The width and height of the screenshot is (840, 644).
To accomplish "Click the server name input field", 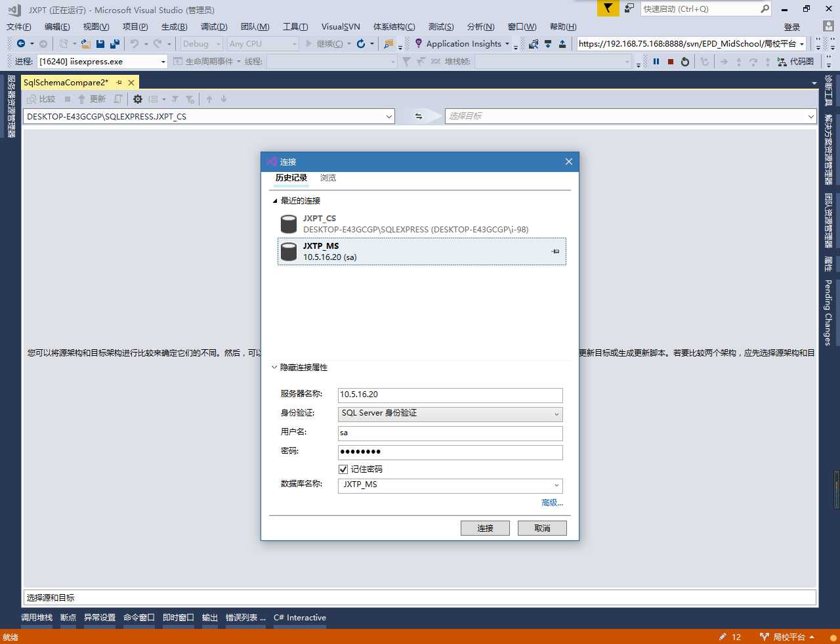I will [x=450, y=395].
